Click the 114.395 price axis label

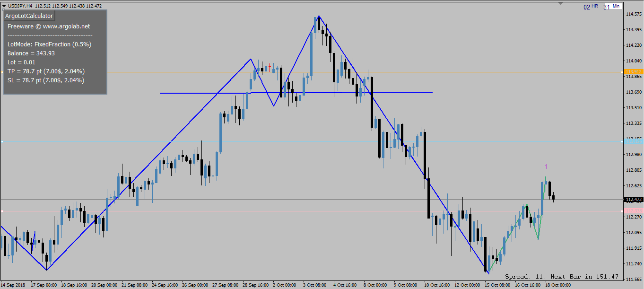[634, 30]
